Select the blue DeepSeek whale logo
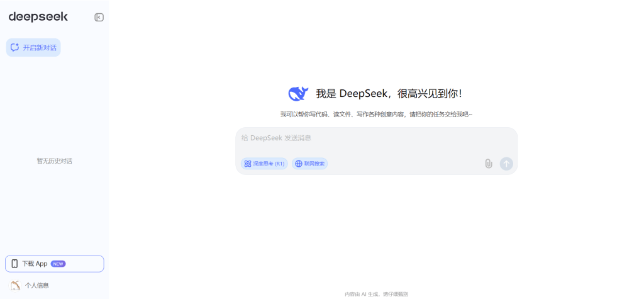Viewport: 644px width, 299px height. click(298, 94)
